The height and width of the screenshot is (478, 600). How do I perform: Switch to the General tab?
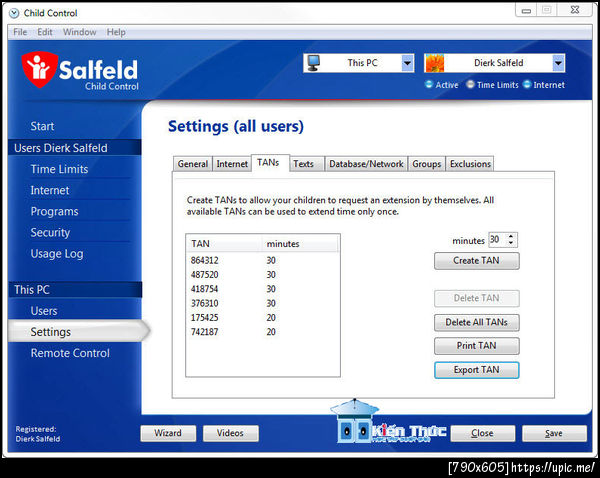pyautogui.click(x=192, y=164)
